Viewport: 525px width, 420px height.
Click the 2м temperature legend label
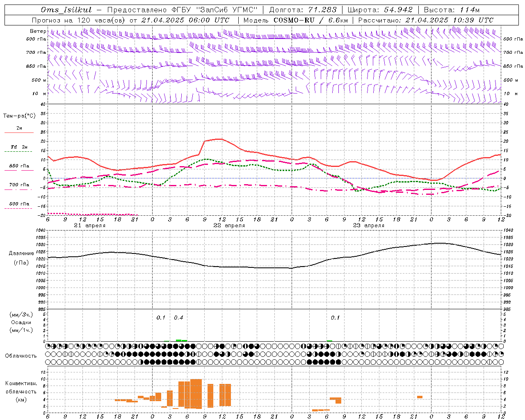[19, 128]
